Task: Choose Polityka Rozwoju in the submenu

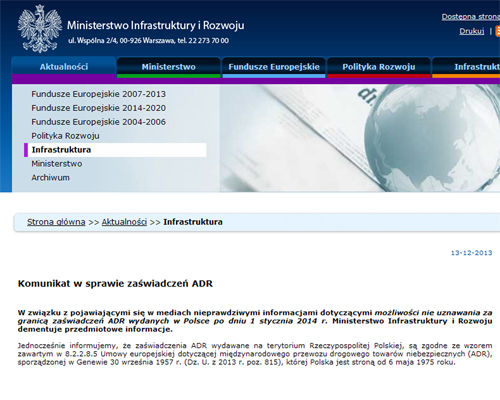Action: tap(65, 136)
